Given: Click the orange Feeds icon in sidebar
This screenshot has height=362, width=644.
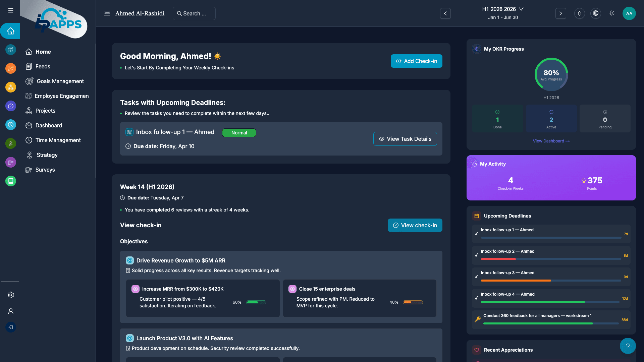Looking at the screenshot, I should click(x=10, y=68).
